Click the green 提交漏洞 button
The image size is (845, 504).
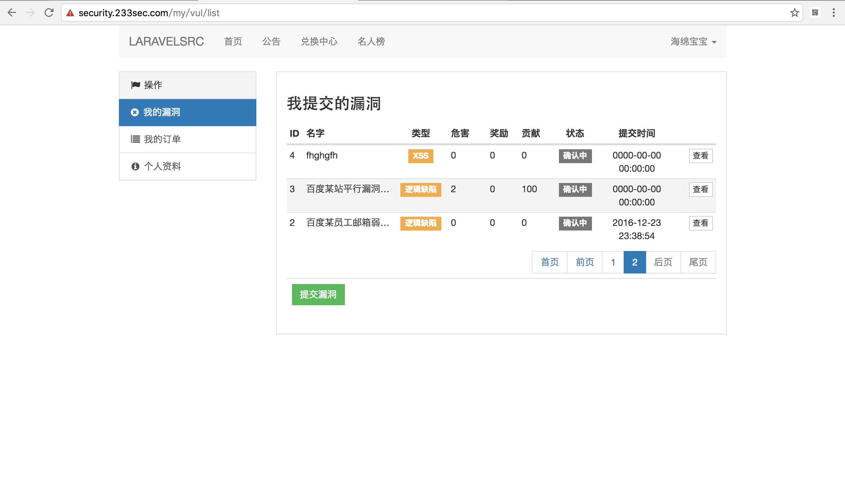coord(318,295)
